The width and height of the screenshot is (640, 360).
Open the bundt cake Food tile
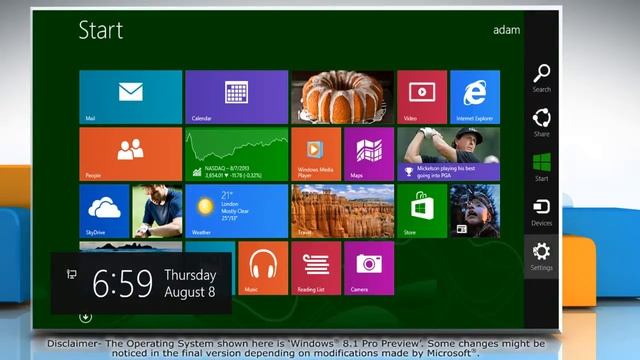tap(342, 97)
